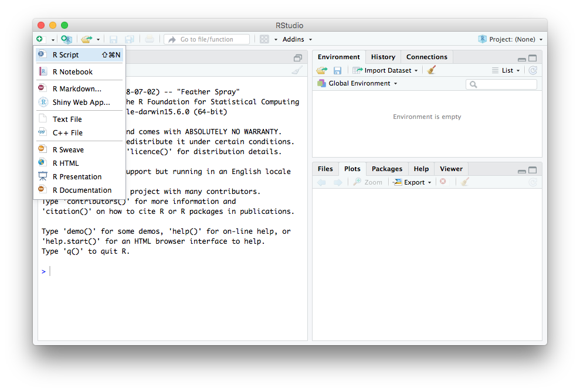Save the current document
580x392 pixels.
point(113,39)
